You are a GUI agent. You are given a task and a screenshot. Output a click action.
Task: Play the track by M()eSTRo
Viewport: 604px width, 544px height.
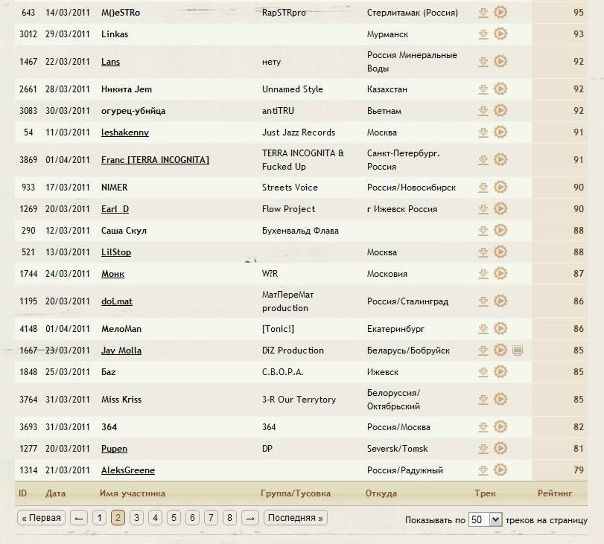pyautogui.click(x=500, y=12)
